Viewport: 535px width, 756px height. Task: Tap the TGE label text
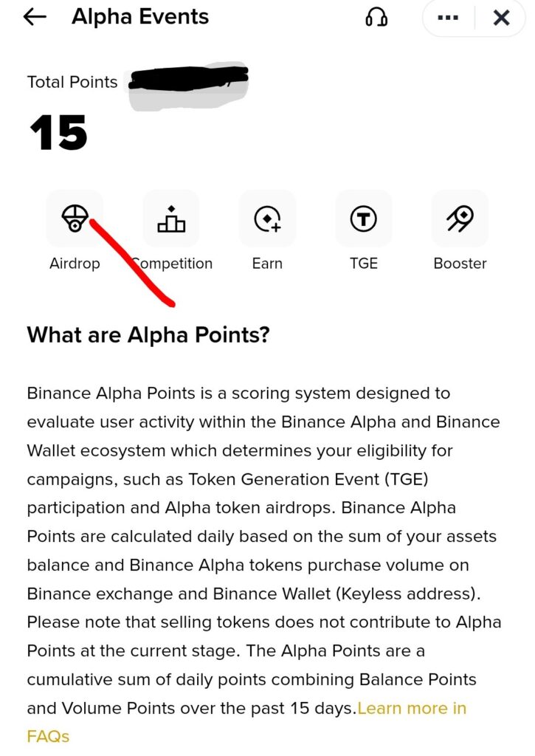tap(363, 264)
